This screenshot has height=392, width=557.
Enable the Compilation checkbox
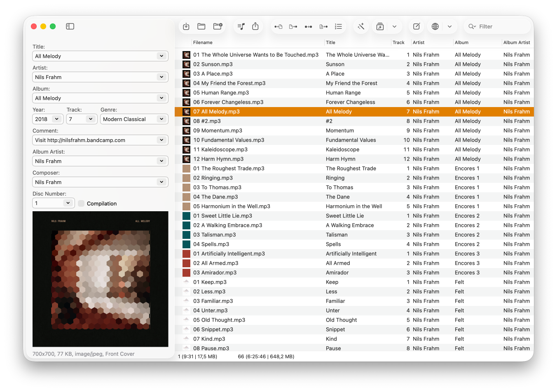tap(82, 203)
